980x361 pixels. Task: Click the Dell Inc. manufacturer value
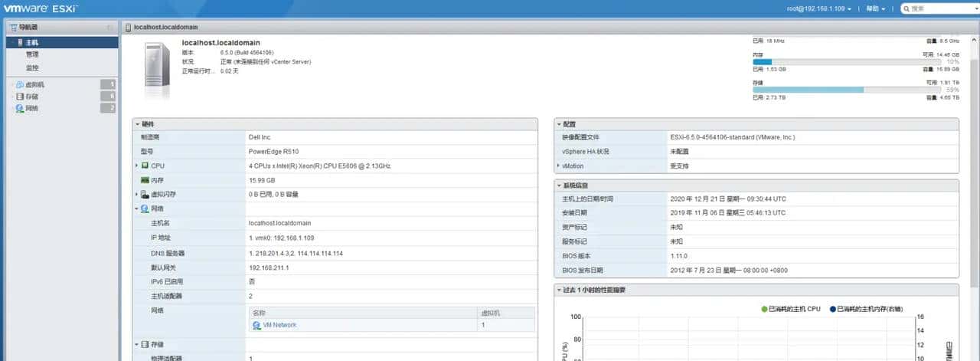(260, 137)
